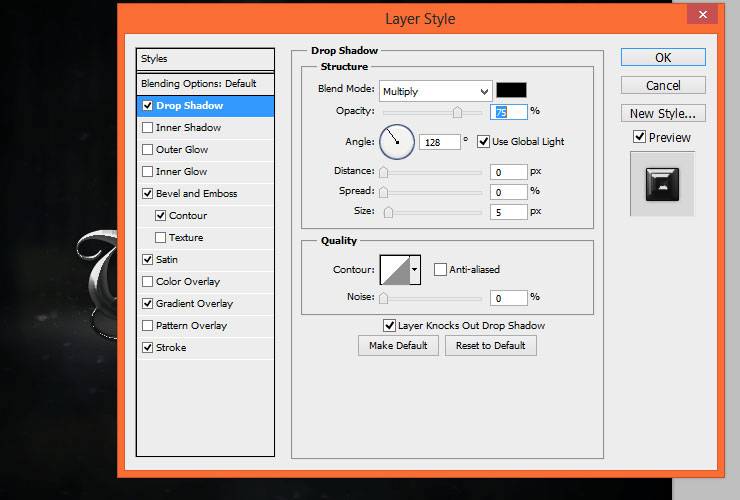740x500 pixels.
Task: Disable Use Global Light
Action: point(483,142)
